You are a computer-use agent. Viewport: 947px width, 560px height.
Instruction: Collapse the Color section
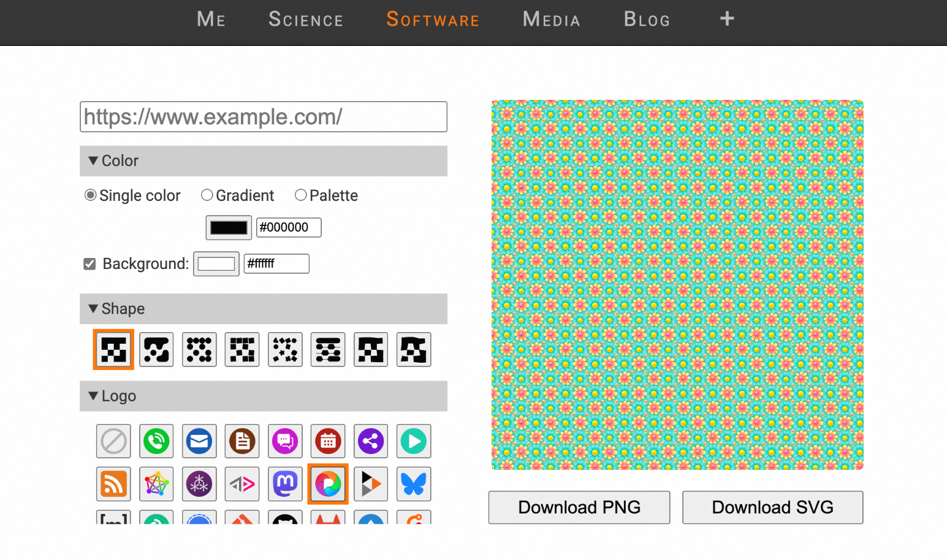click(264, 161)
